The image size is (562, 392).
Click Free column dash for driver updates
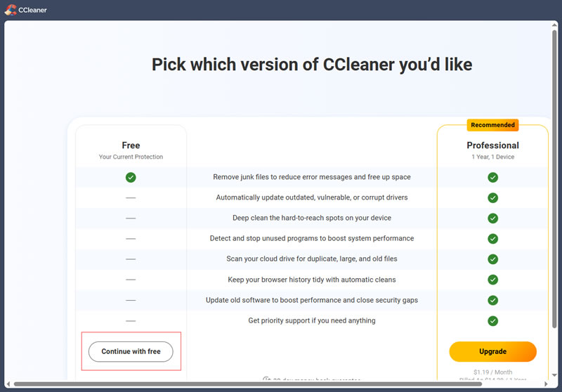pyautogui.click(x=131, y=197)
